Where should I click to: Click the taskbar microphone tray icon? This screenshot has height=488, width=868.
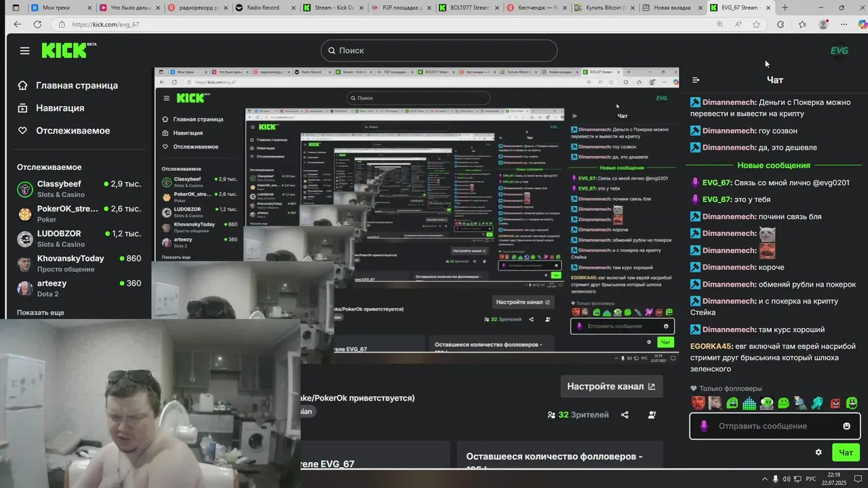click(775, 479)
